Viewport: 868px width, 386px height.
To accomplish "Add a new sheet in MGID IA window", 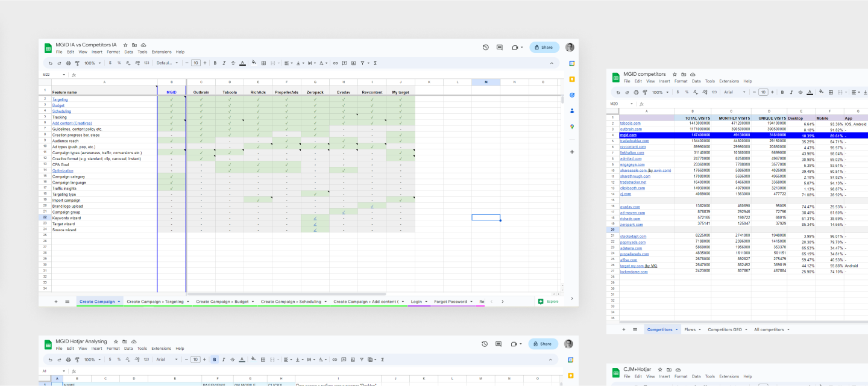I will [56, 302].
